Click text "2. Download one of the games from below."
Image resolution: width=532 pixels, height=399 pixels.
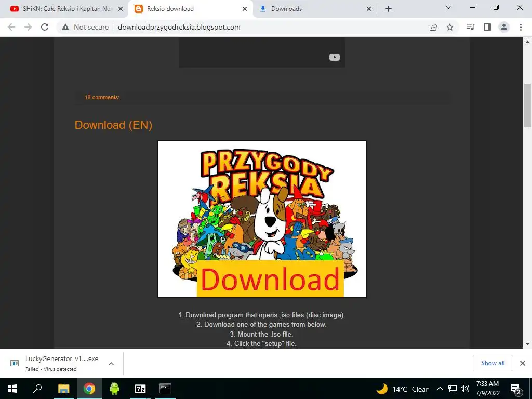pyautogui.click(x=262, y=325)
